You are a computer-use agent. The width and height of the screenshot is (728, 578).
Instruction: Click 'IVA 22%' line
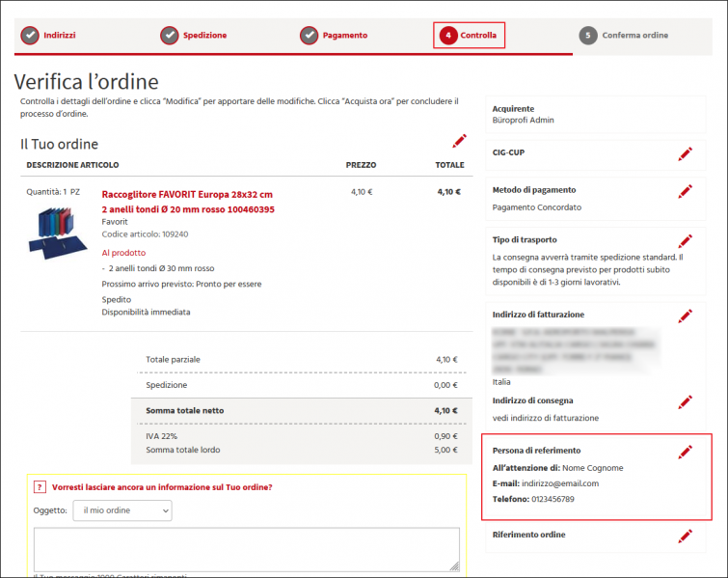pos(162,436)
